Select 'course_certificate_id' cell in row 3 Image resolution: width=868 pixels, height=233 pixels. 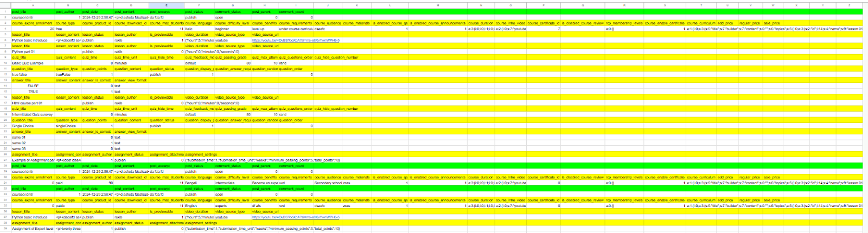[x=544, y=23]
